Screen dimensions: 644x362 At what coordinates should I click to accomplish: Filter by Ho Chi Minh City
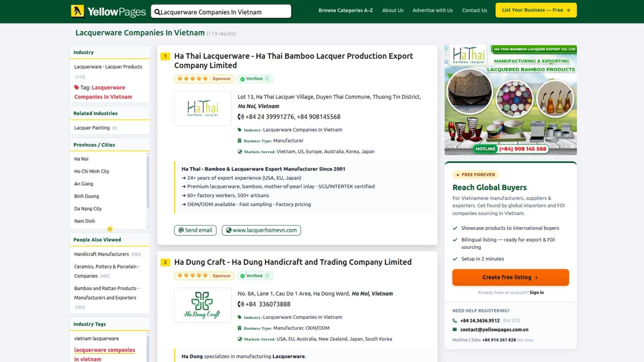point(92,171)
